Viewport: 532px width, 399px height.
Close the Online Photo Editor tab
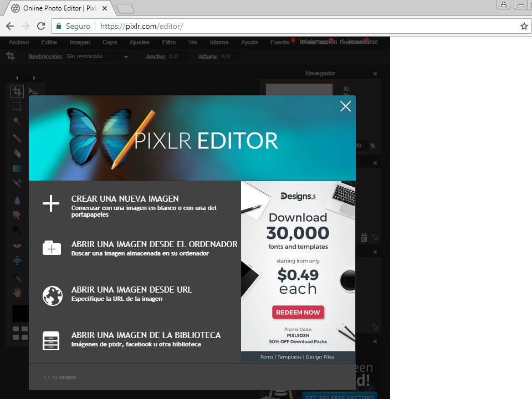(105, 8)
